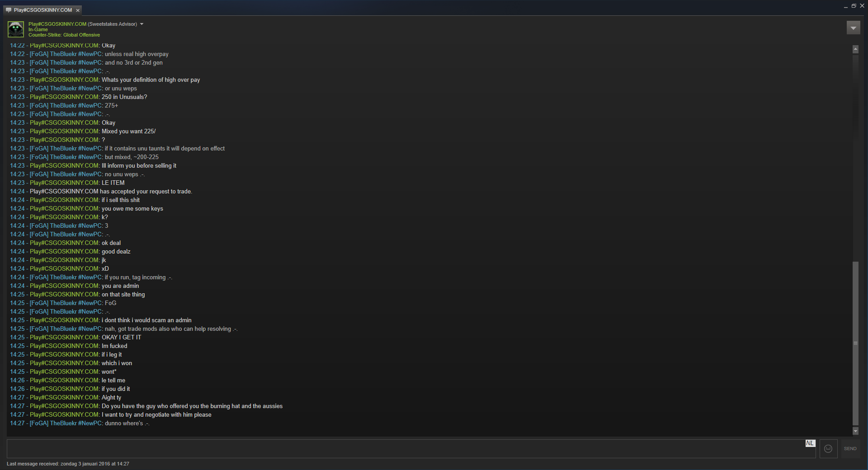Viewport: 868px width, 470px height.
Task: Select the Play#CSGOSKINNY.COM tab
Action: (43, 10)
